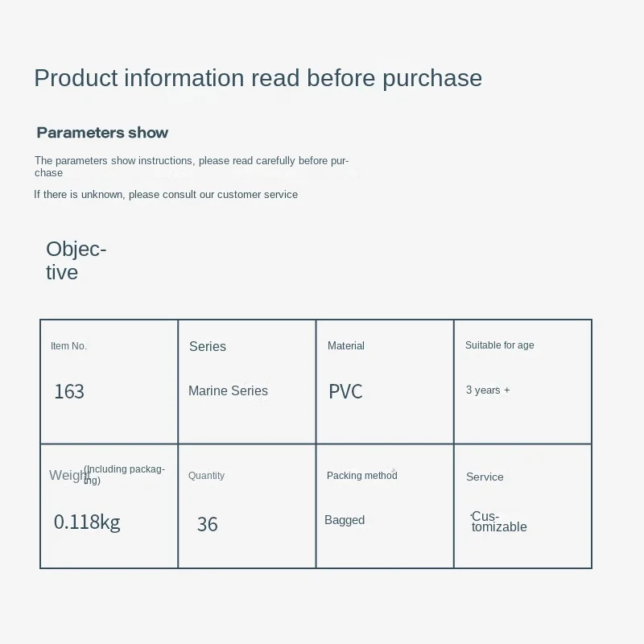Viewport: 644px width, 644px height.
Task: Click the "Item No." label
Action: (x=68, y=346)
